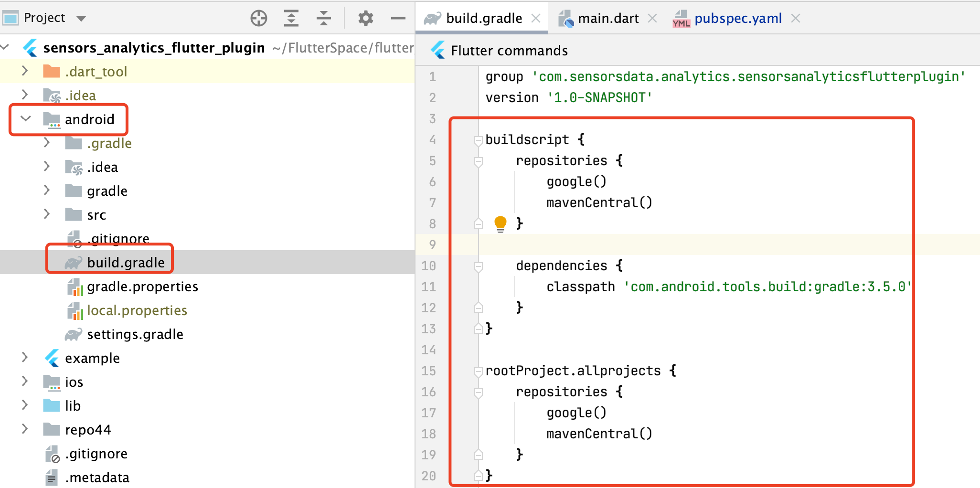Expand the example folder in the project tree
This screenshot has height=488, width=980.
coord(25,358)
